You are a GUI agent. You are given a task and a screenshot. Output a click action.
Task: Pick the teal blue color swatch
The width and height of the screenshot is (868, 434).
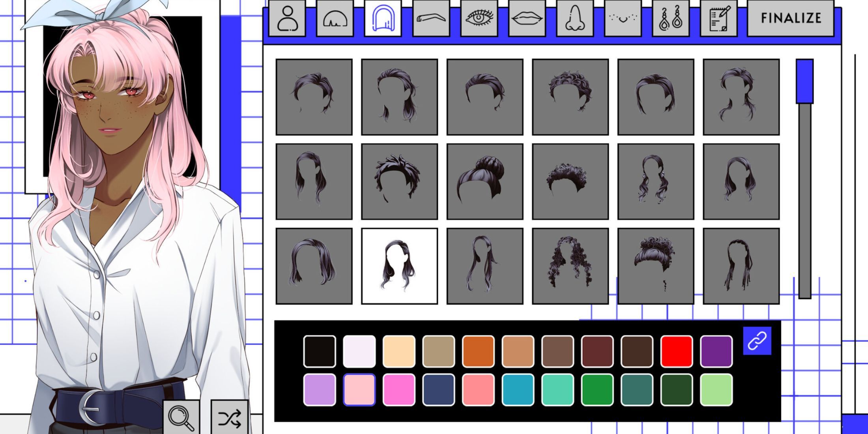click(x=518, y=390)
